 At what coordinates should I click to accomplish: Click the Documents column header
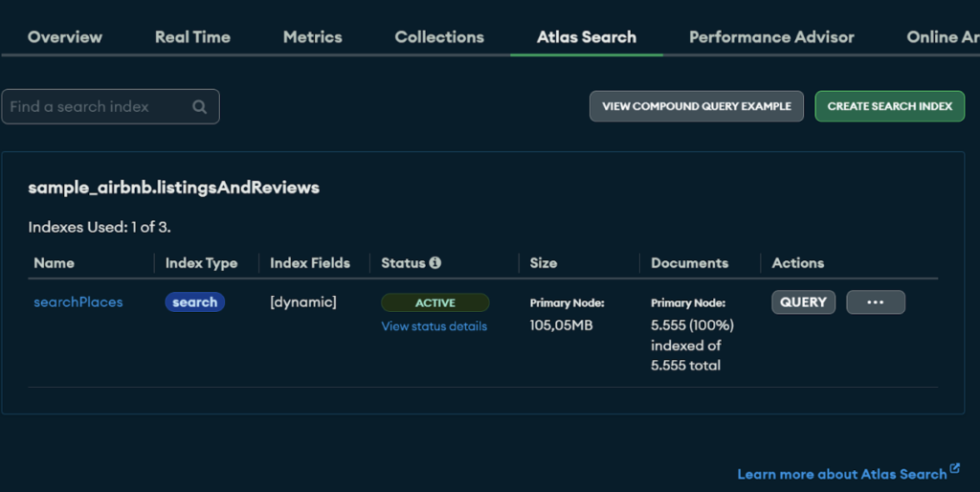(x=689, y=262)
